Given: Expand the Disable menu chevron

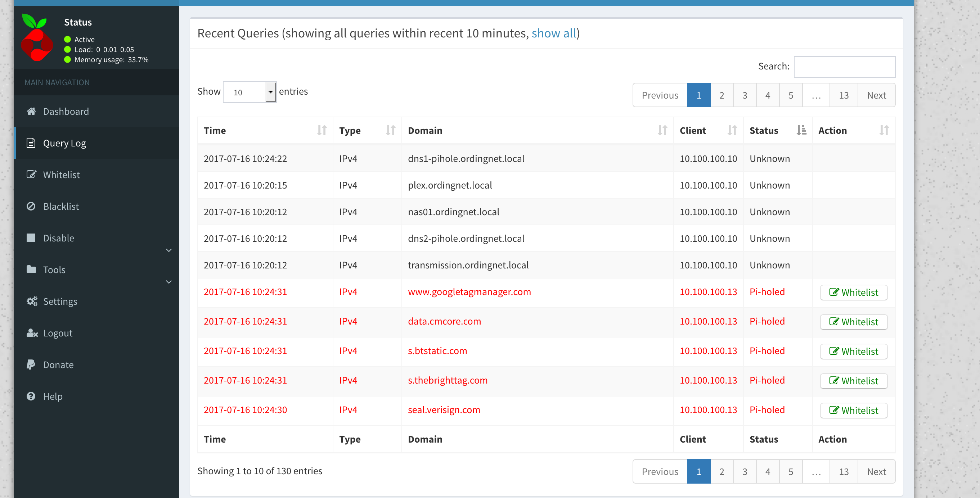Looking at the screenshot, I should [x=169, y=250].
